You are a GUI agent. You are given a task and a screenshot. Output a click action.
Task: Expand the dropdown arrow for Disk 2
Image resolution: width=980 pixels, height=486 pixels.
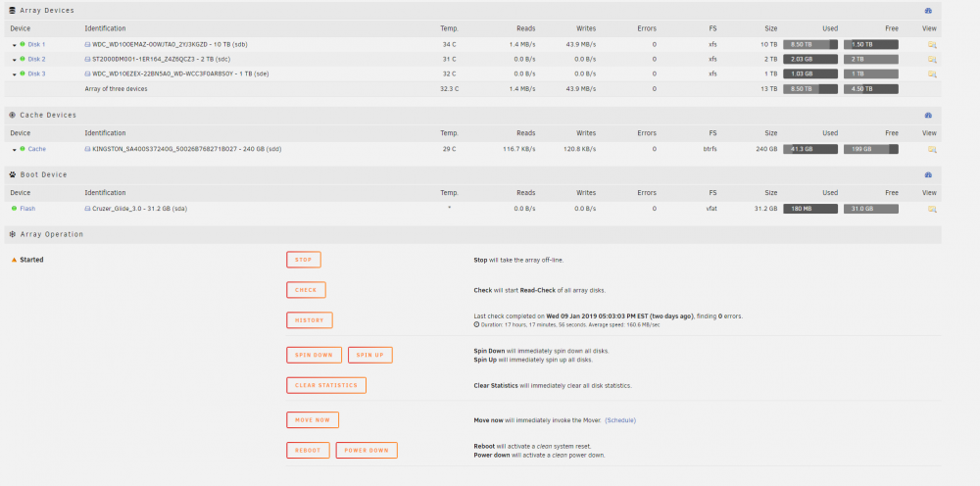point(15,60)
